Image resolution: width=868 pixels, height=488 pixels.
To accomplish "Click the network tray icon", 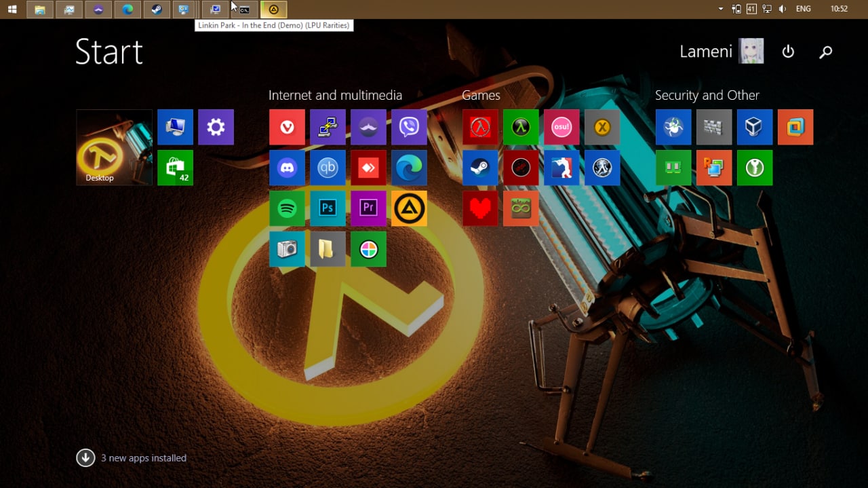I will click(x=767, y=9).
